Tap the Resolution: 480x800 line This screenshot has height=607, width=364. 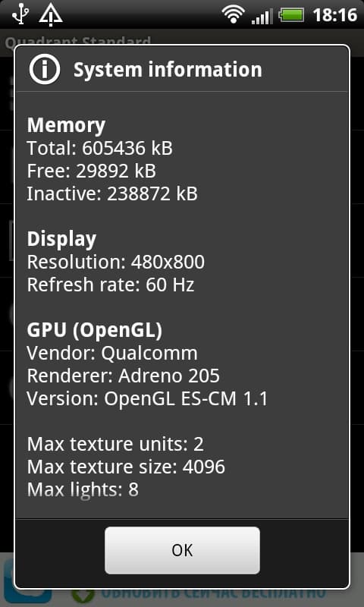[x=116, y=262]
